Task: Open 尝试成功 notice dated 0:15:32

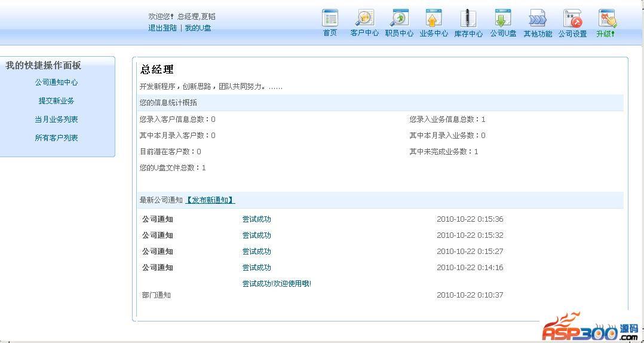Action: (257, 235)
